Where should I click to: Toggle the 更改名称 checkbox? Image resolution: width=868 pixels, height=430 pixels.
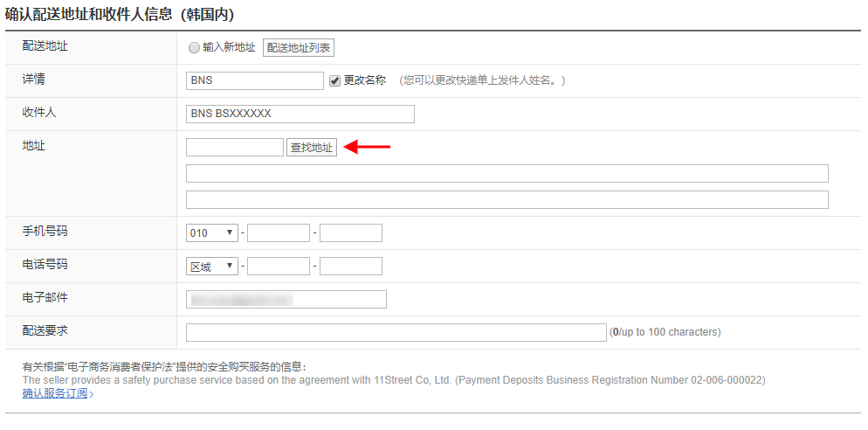point(334,80)
